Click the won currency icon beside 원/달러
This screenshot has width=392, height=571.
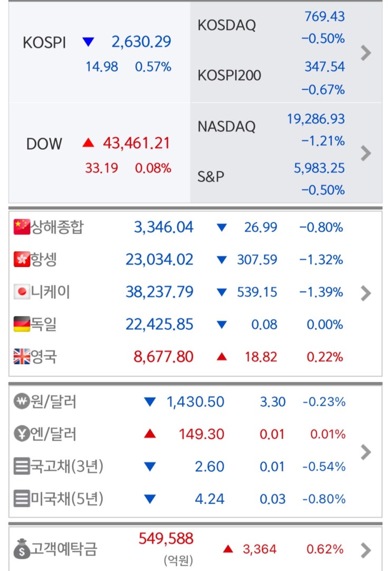point(20,402)
